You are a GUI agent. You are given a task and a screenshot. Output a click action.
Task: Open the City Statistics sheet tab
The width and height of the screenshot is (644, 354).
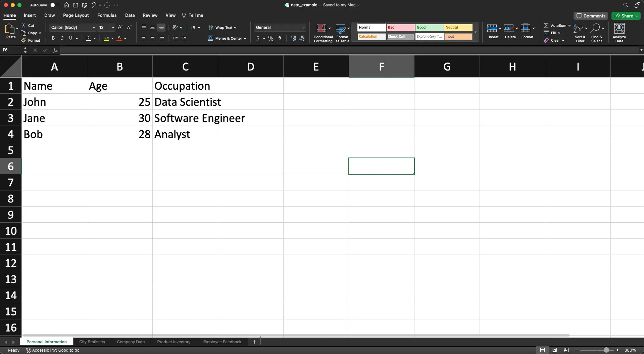(92, 342)
